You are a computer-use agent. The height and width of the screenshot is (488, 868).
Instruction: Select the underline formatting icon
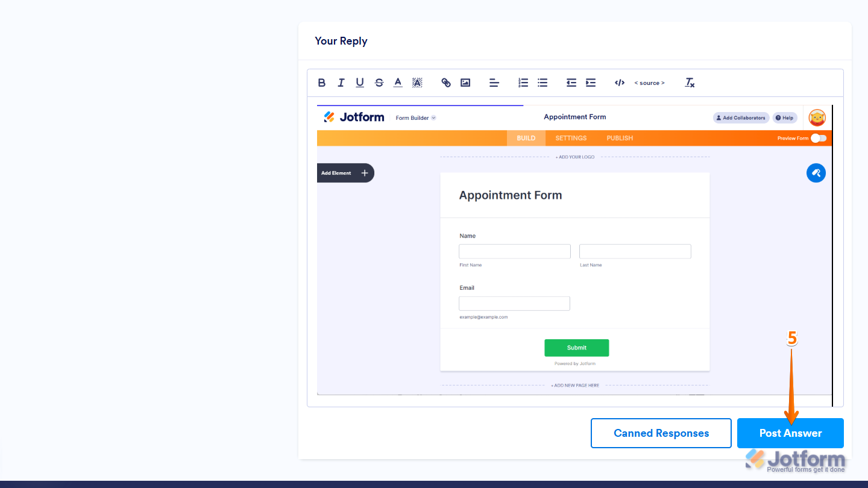(360, 83)
